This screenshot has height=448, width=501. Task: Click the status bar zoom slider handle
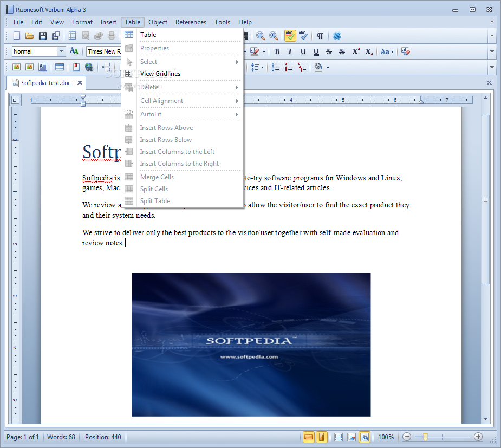click(425, 437)
